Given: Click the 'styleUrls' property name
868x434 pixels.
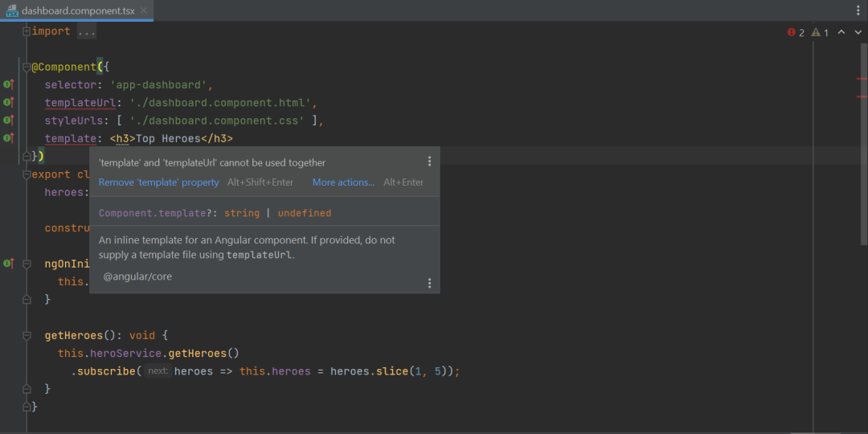Looking at the screenshot, I should [74, 121].
